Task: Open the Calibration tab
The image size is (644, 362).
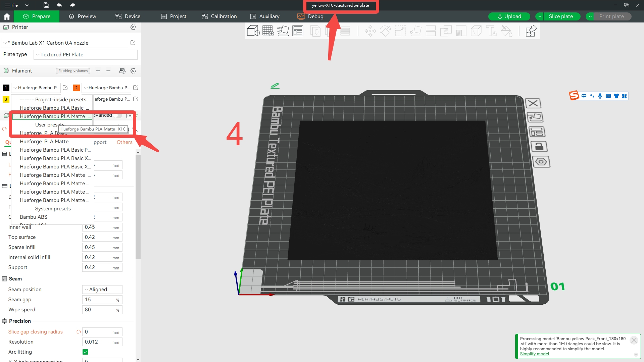Action: pyautogui.click(x=219, y=16)
